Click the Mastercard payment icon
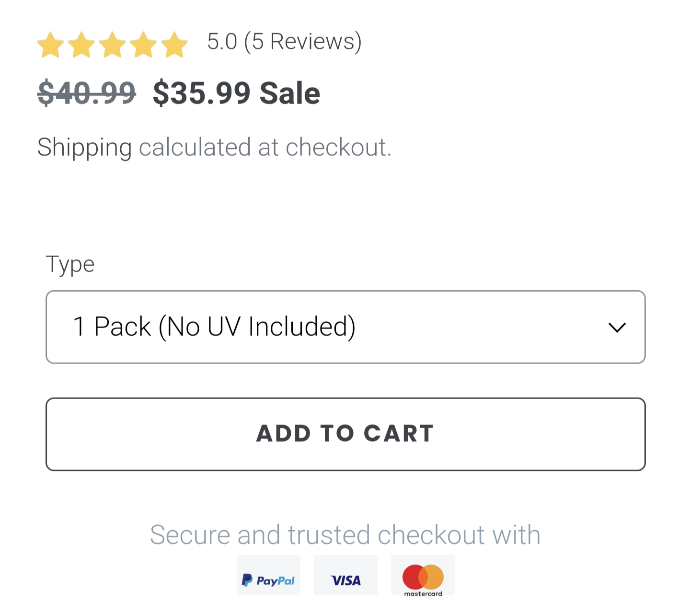 423,575
